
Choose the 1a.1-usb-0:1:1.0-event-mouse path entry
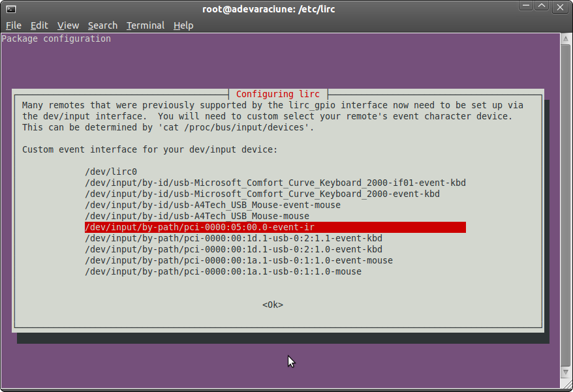pyautogui.click(x=239, y=260)
